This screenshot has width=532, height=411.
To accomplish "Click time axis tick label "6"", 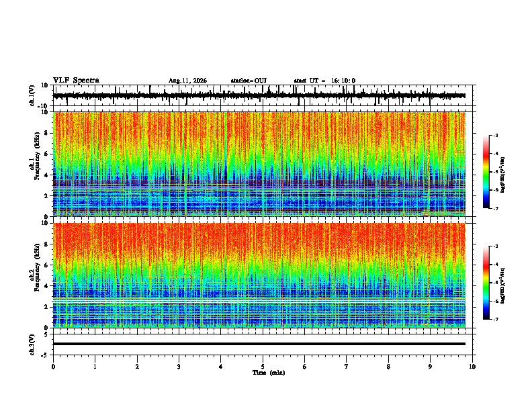I will tap(305, 367).
